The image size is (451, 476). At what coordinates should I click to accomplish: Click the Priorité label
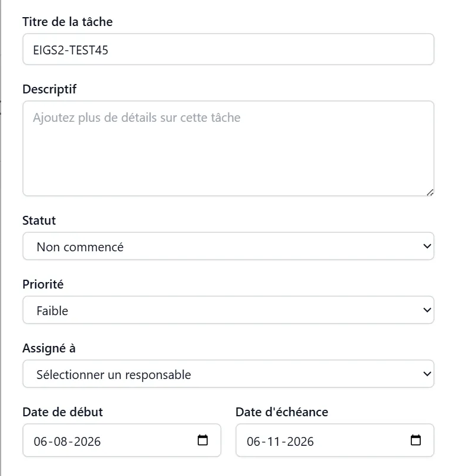pyautogui.click(x=43, y=284)
